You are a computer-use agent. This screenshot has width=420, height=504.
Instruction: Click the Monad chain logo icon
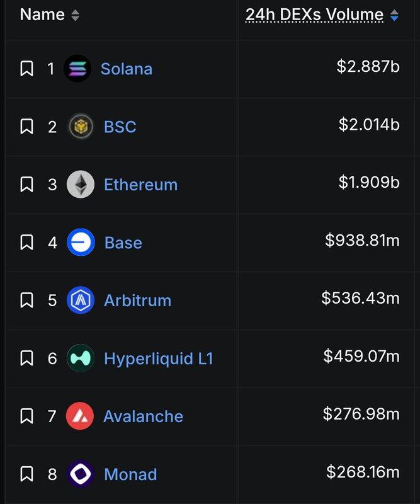tap(81, 474)
